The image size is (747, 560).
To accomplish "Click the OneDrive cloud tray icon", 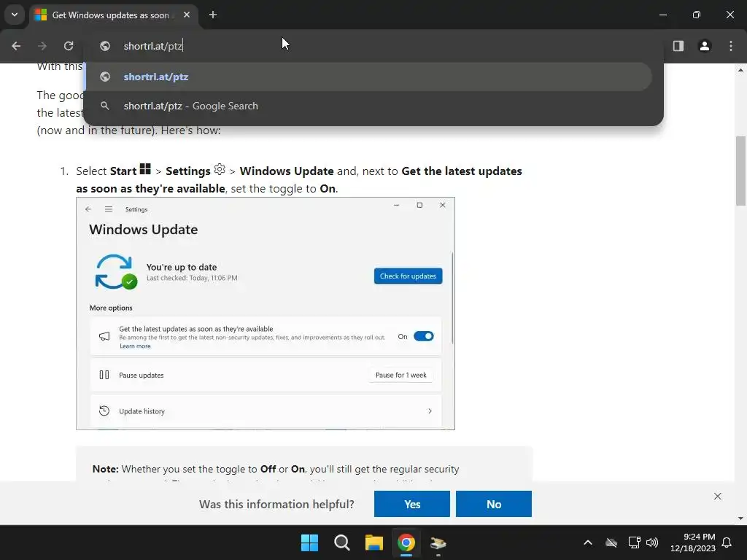I will [611, 542].
